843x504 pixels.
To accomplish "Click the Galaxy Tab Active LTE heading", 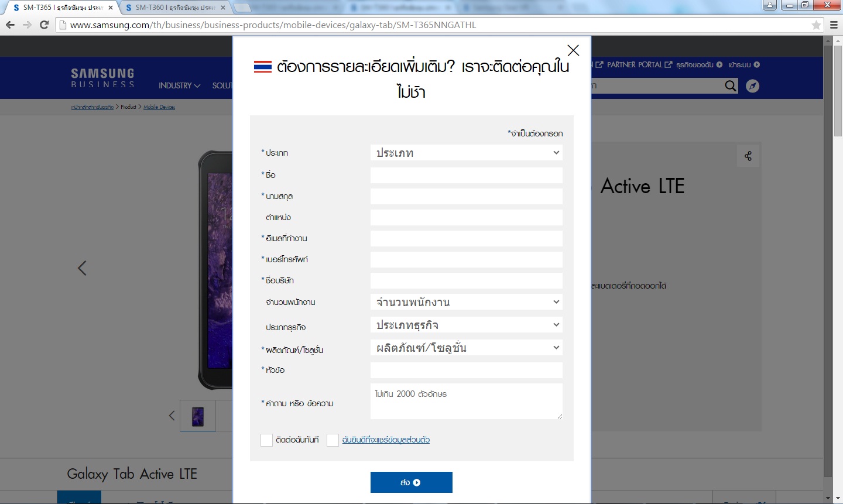I will click(x=132, y=474).
